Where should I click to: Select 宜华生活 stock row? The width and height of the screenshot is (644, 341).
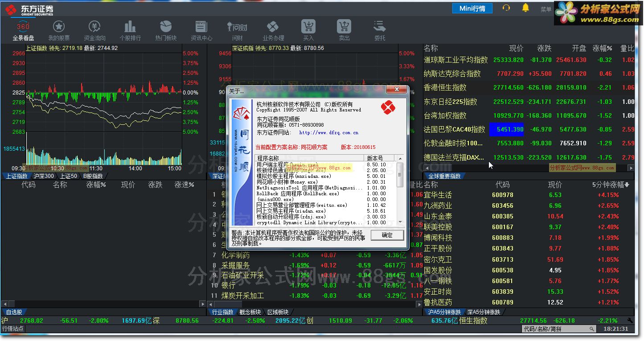coord(529,195)
